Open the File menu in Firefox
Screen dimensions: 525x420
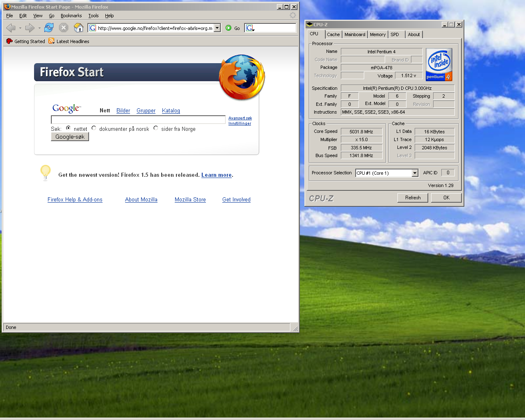[9, 16]
